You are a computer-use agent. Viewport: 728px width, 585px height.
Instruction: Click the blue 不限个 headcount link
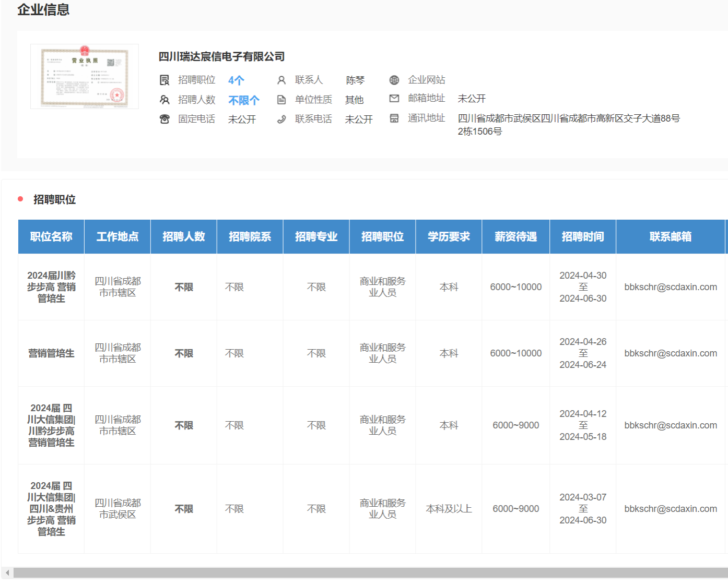tap(243, 100)
